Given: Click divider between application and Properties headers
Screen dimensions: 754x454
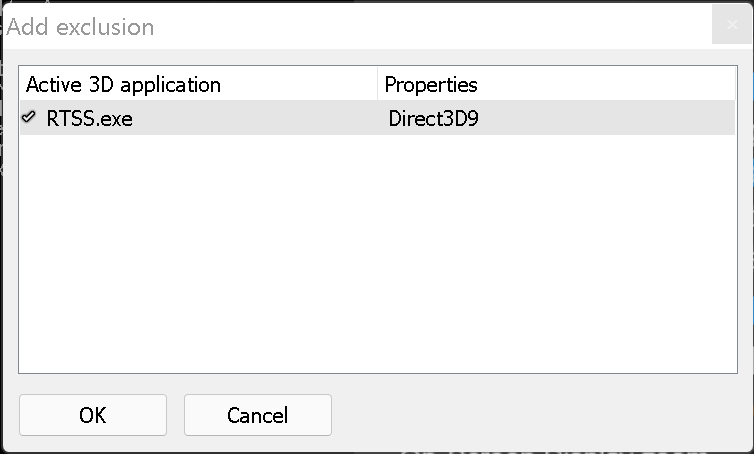Looking at the screenshot, I should (378, 84).
